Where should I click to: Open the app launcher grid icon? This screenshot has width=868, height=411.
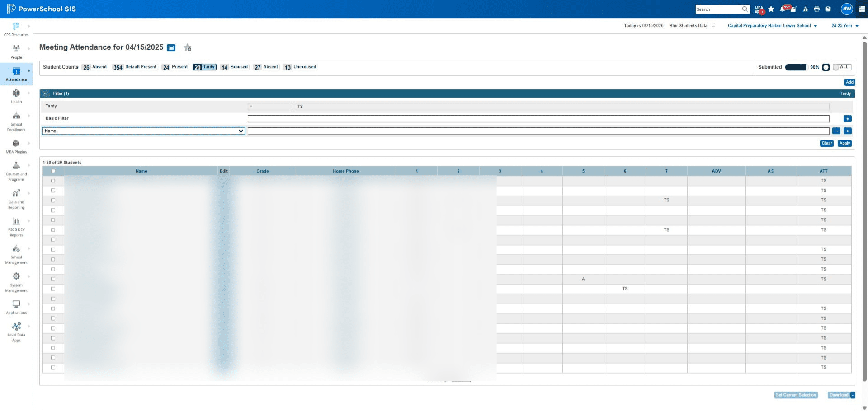[862, 9]
